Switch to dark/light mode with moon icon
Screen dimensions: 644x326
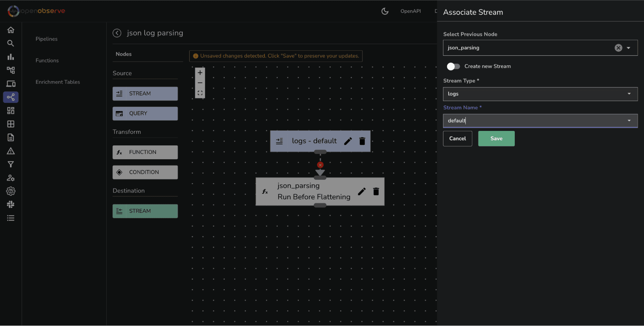point(385,11)
